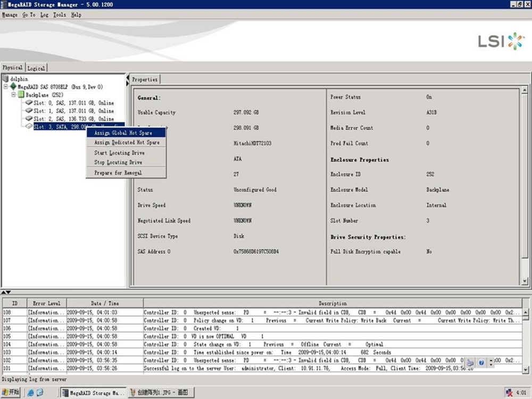Click the green Backplane enclosure icon
This screenshot has width=532, height=399.
tap(21, 95)
